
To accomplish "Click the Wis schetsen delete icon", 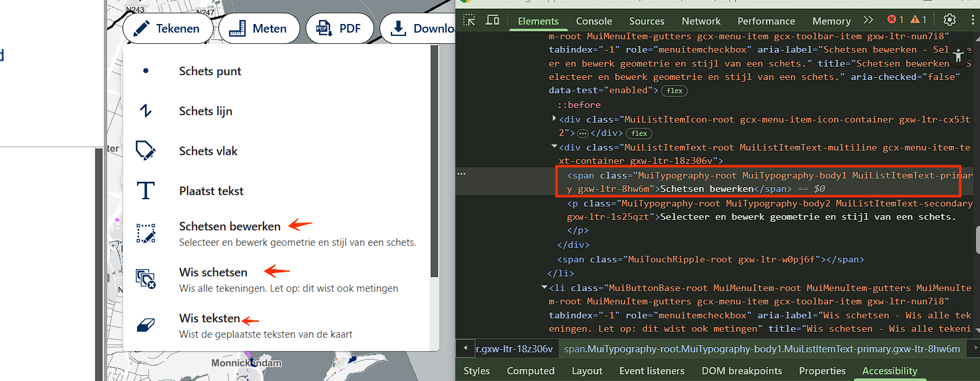I will 146,278.
